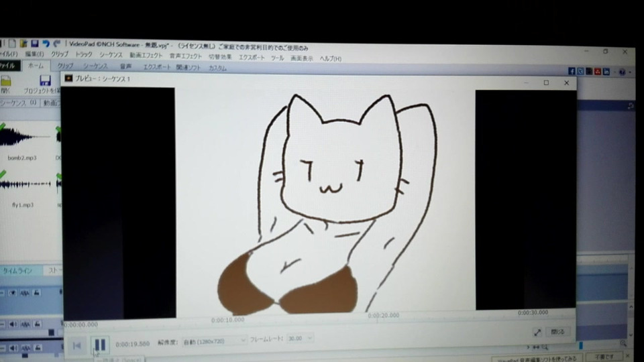Open the Twitter share icon
The height and width of the screenshot is (362, 644).
(580, 72)
